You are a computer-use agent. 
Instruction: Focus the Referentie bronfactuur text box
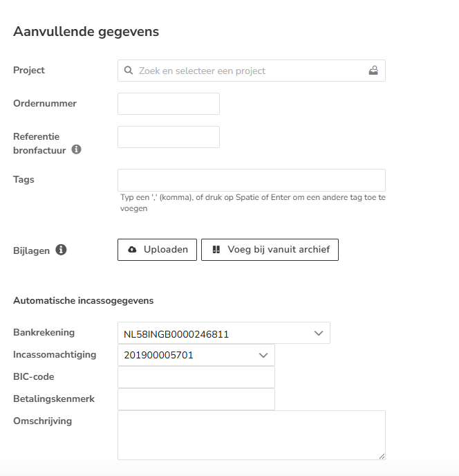169,137
